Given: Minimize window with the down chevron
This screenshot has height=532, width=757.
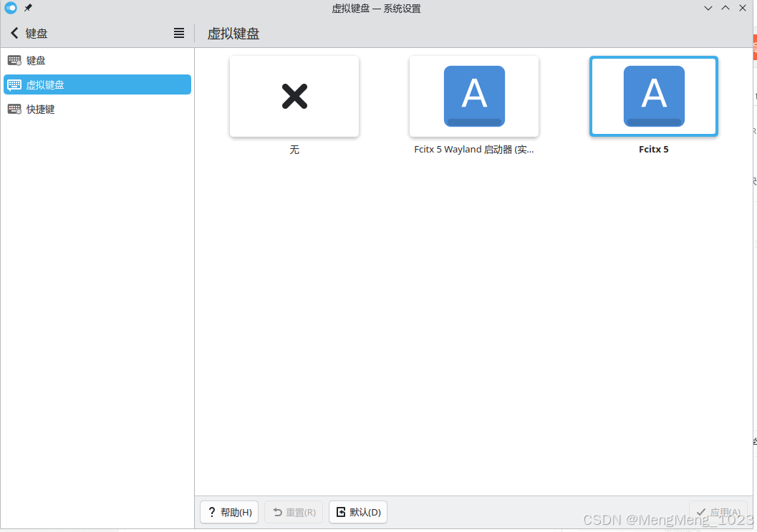Looking at the screenshot, I should click(708, 8).
